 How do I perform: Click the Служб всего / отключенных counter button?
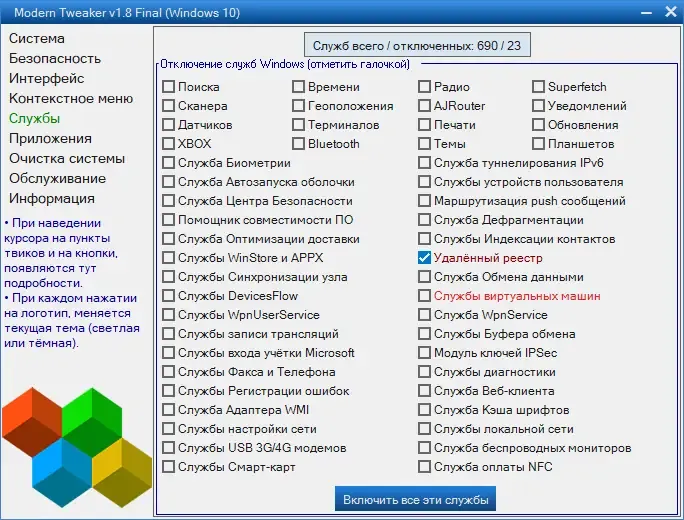tap(417, 45)
